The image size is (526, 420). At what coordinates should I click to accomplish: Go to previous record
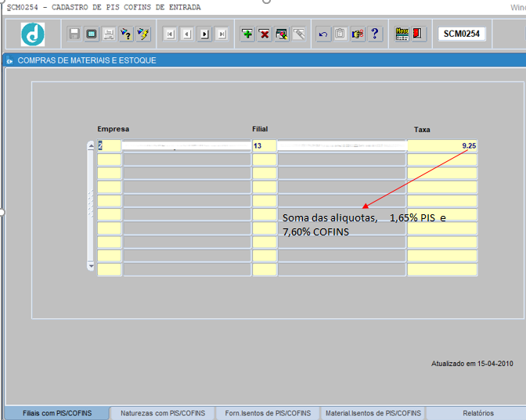(x=187, y=34)
